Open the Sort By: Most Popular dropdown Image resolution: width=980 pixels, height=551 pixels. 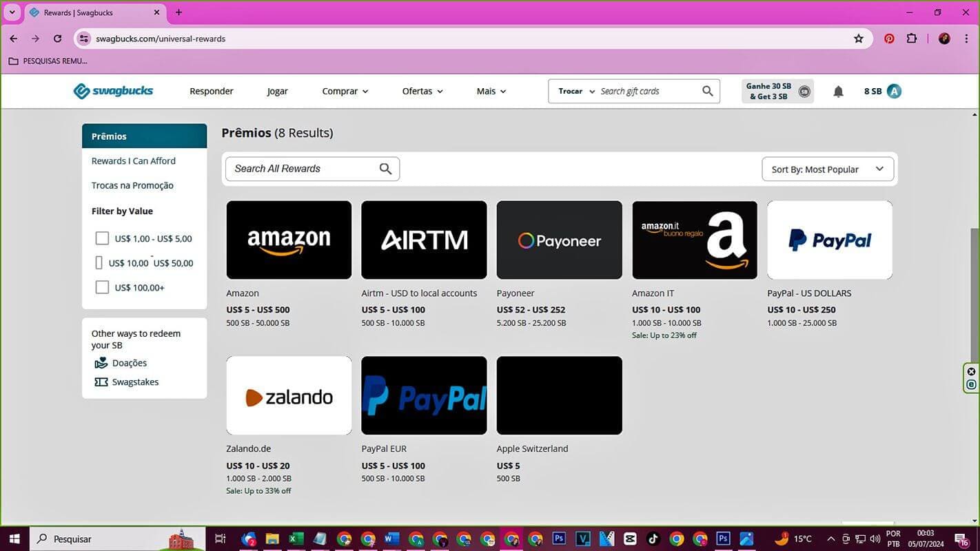[828, 169]
